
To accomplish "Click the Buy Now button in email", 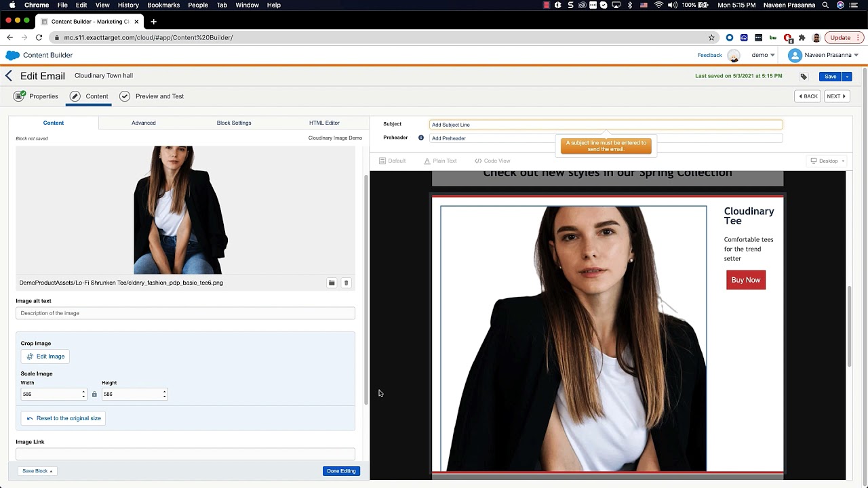I will tap(746, 280).
